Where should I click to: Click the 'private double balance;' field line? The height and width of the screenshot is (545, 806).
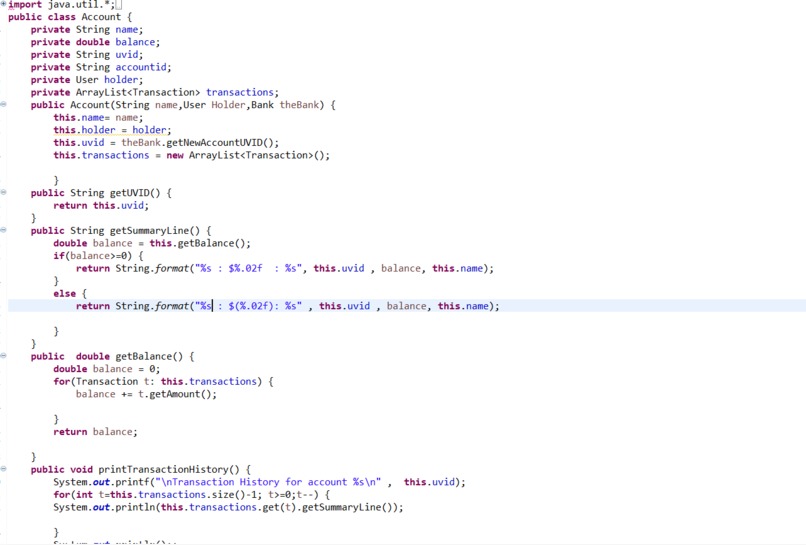coord(95,42)
